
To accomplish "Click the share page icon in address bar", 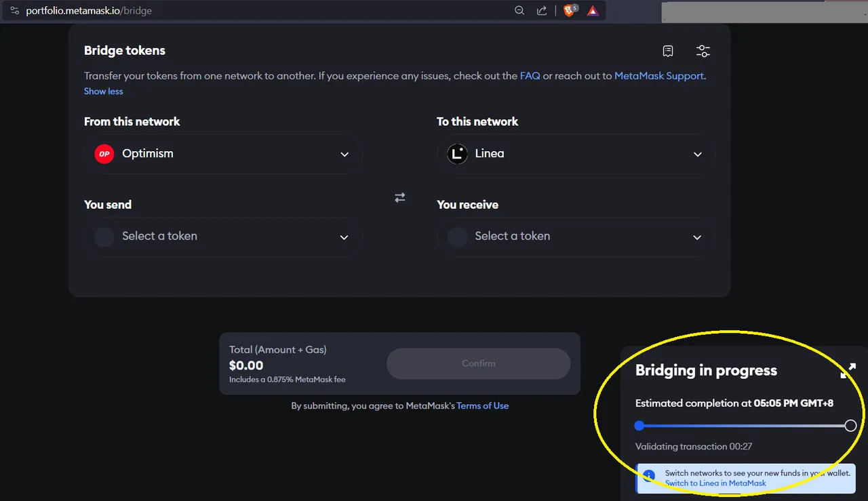I will point(542,11).
